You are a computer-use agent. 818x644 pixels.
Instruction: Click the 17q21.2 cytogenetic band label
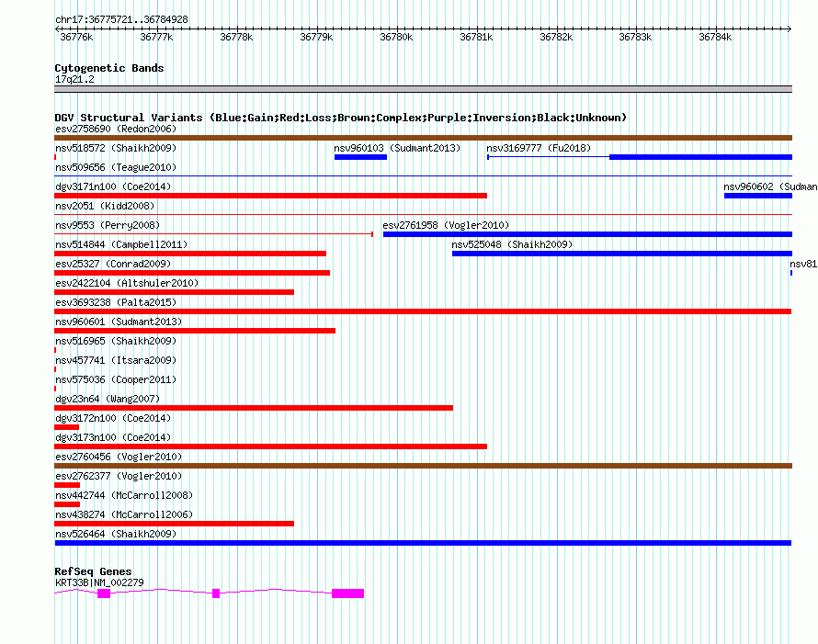74,79
